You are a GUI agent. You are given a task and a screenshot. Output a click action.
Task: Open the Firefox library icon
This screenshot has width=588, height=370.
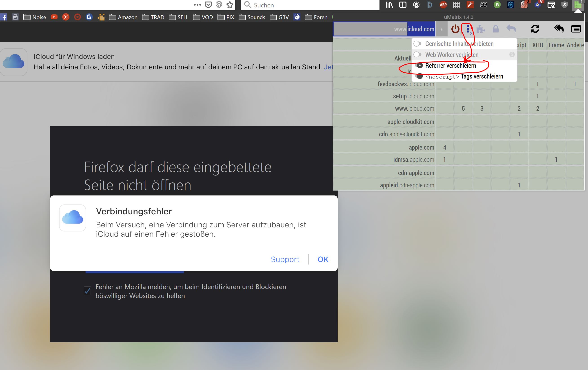coord(389,5)
